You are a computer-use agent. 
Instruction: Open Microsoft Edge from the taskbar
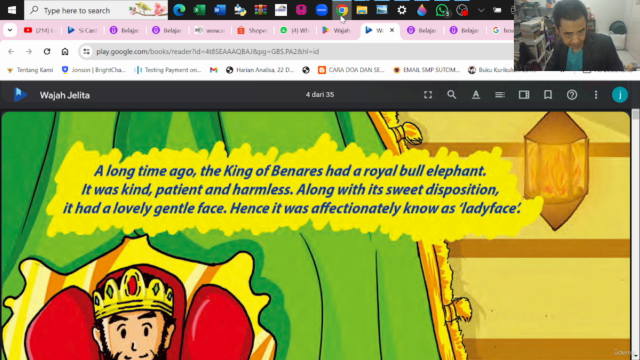pyautogui.click(x=179, y=10)
